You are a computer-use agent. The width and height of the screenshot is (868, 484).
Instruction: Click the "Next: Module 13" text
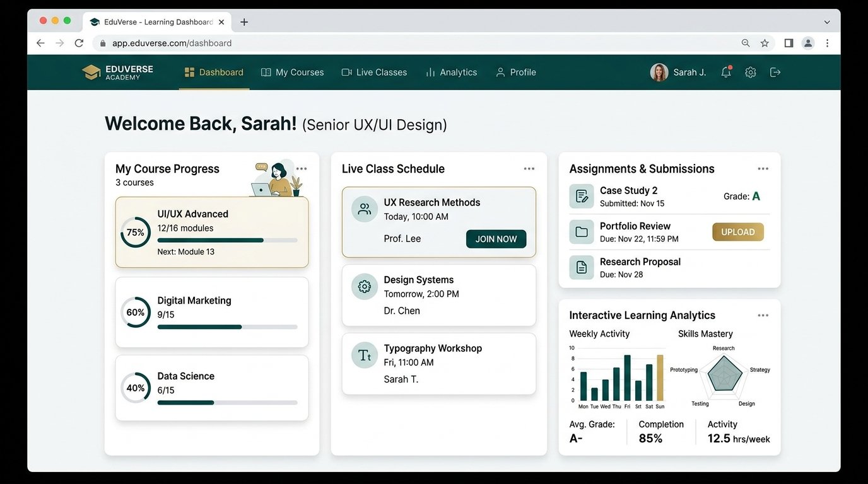186,251
